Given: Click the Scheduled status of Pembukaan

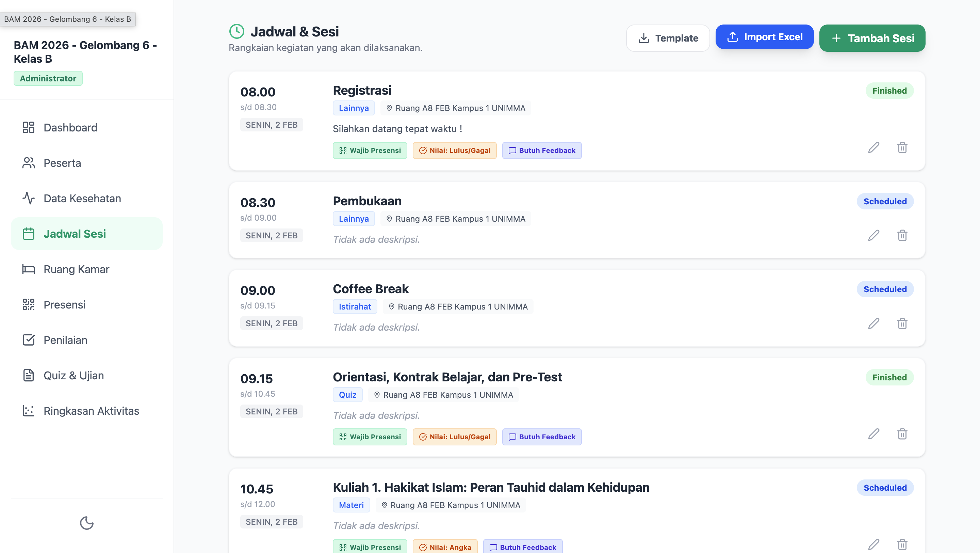Looking at the screenshot, I should coord(885,201).
